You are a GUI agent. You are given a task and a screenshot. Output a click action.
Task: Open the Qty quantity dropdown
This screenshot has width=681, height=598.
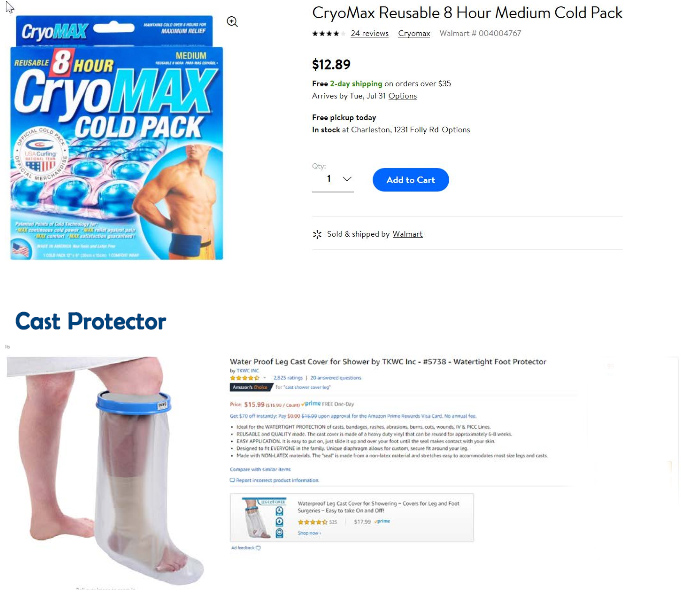(x=333, y=179)
